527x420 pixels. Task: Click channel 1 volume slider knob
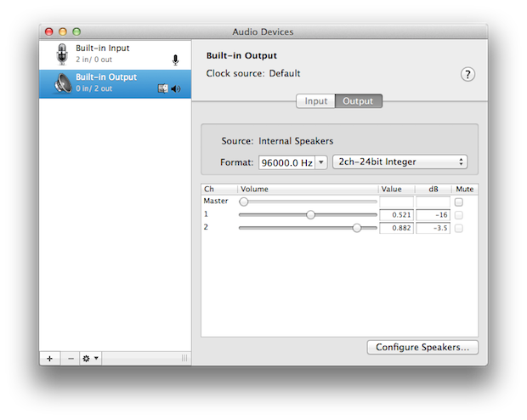(310, 215)
